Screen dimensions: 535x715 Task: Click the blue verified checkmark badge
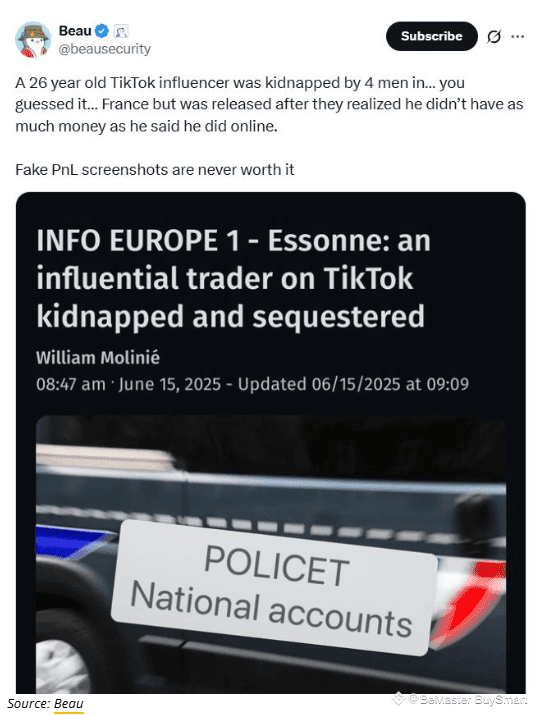[x=102, y=31]
